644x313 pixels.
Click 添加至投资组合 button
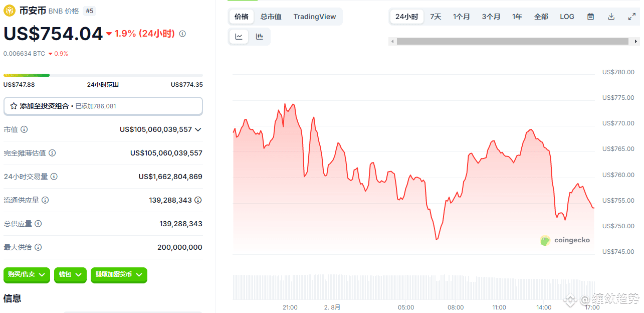click(x=103, y=106)
